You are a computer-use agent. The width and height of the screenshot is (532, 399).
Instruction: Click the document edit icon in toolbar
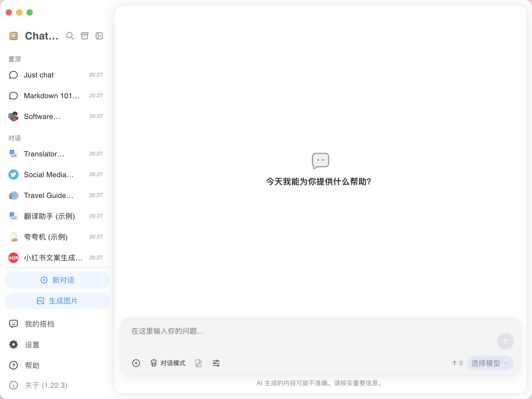[x=198, y=363]
